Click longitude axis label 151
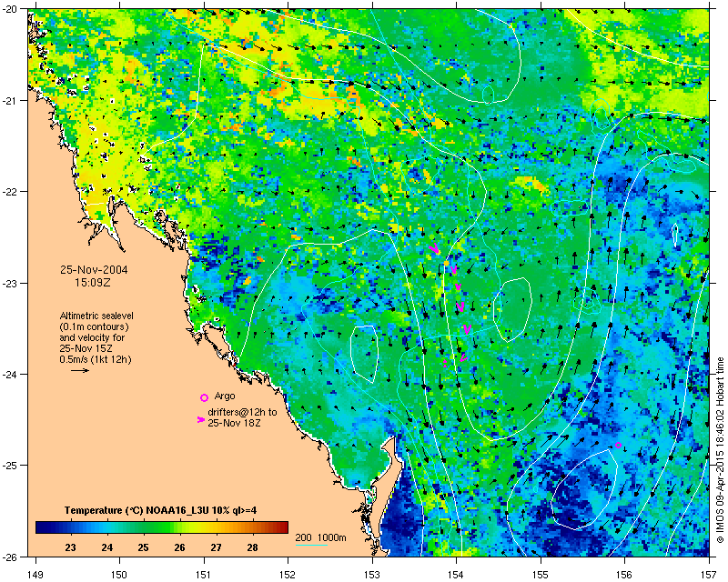This screenshot has width=728, height=582. click(x=204, y=575)
